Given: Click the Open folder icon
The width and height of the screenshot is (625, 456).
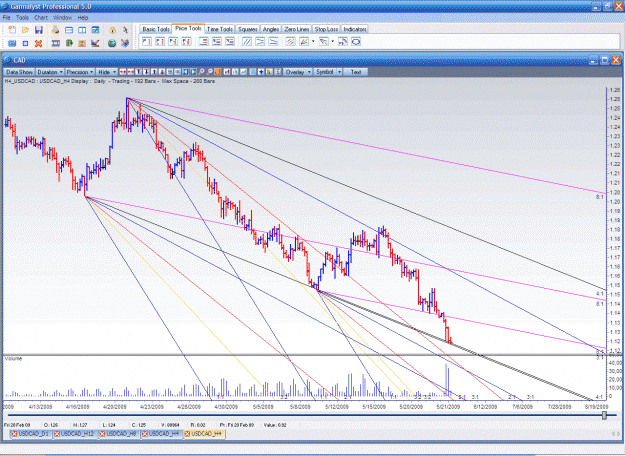Looking at the screenshot, I should (26, 30).
